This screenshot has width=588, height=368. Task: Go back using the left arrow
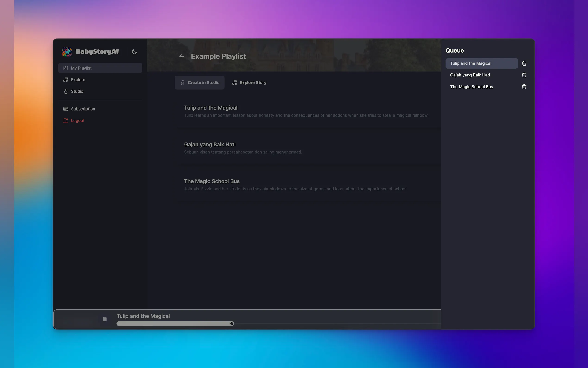[x=181, y=57]
